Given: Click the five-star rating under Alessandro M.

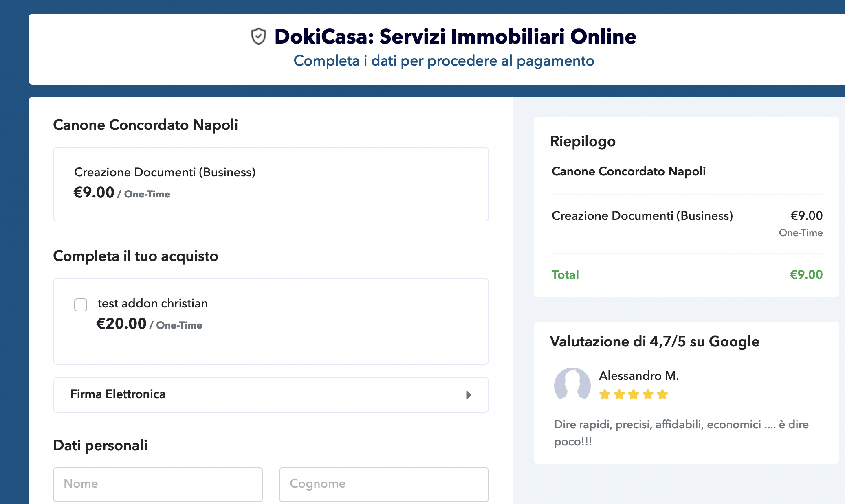Looking at the screenshot, I should 634,394.
